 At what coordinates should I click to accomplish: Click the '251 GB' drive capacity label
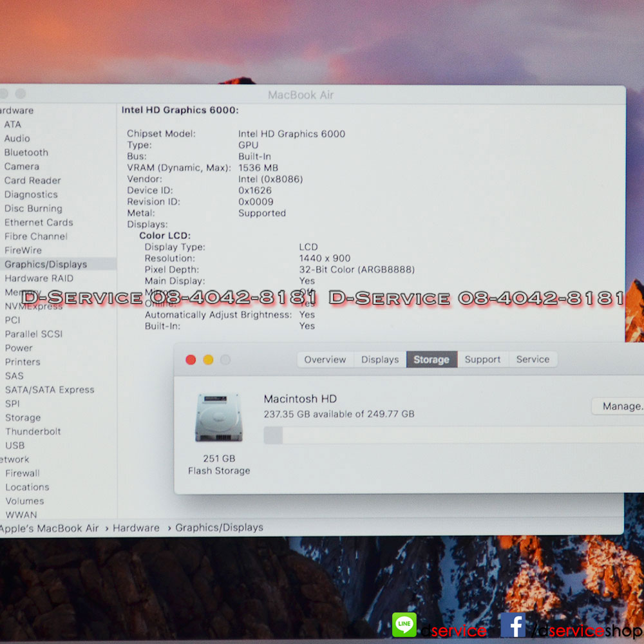point(219,459)
